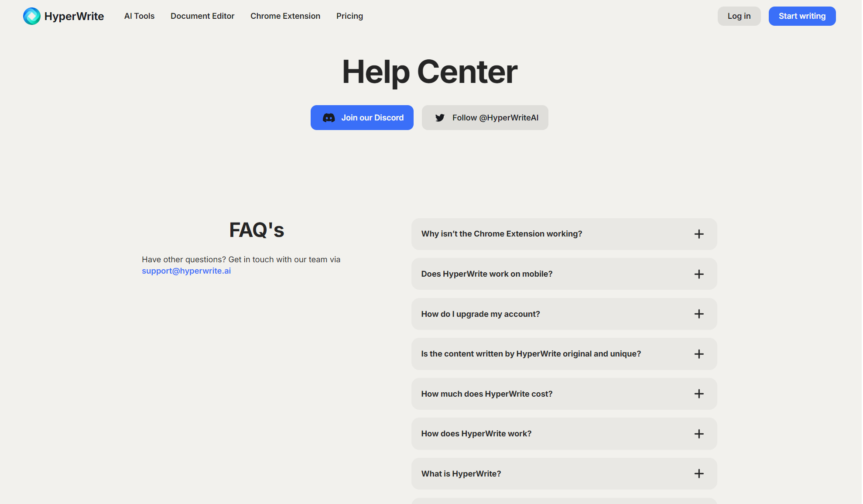Go to Document Editor in navigation
This screenshot has width=863, height=504.
pos(202,16)
